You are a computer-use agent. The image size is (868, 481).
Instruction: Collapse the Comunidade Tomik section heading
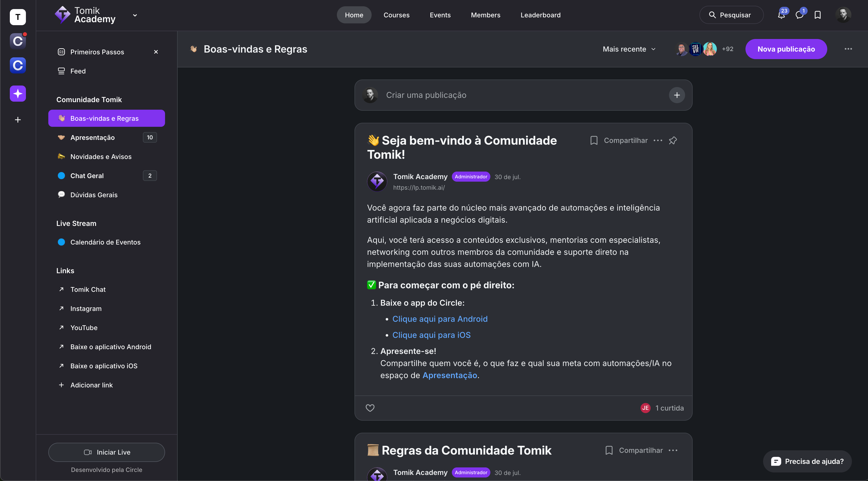pyautogui.click(x=89, y=100)
